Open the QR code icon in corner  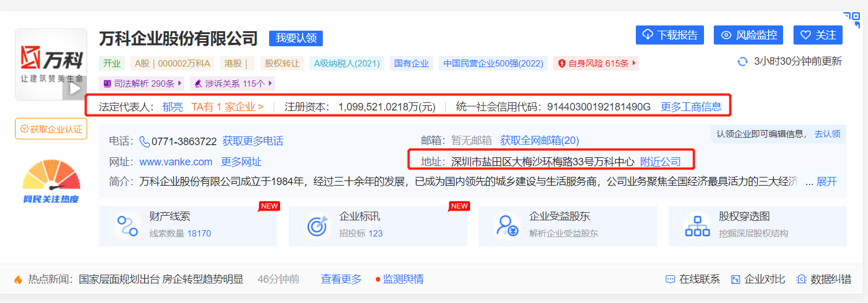(x=851, y=20)
